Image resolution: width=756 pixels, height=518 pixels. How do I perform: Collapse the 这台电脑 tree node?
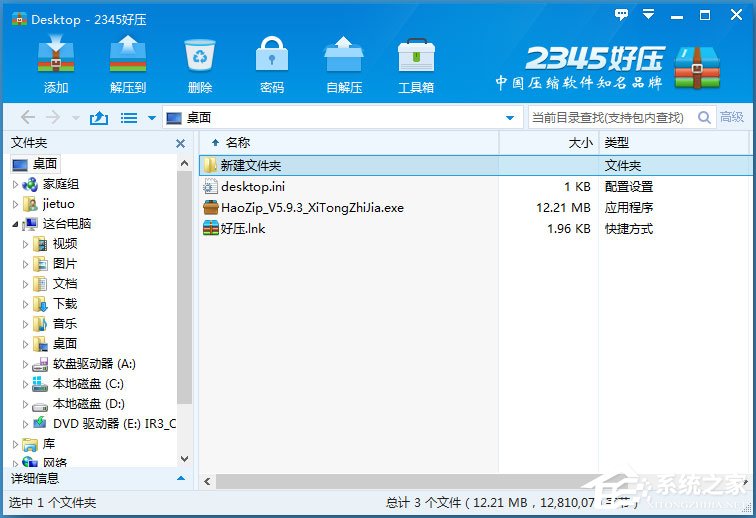pos(15,224)
